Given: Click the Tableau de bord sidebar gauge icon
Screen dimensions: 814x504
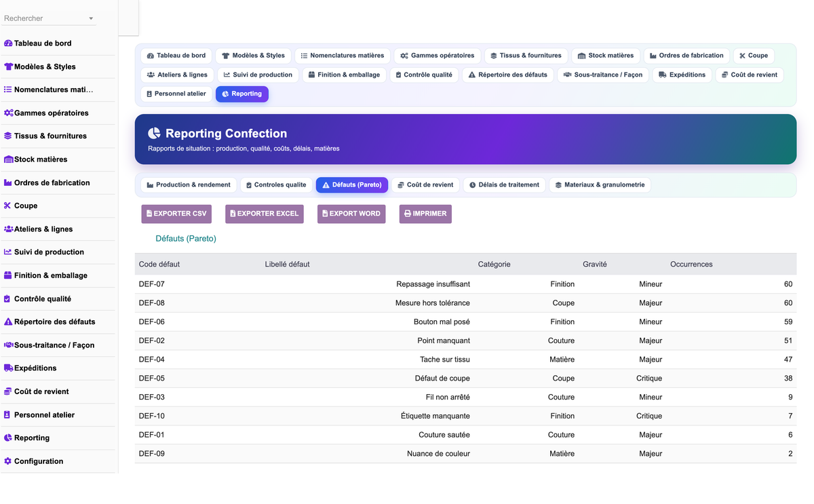Looking at the screenshot, I should click(x=8, y=43).
